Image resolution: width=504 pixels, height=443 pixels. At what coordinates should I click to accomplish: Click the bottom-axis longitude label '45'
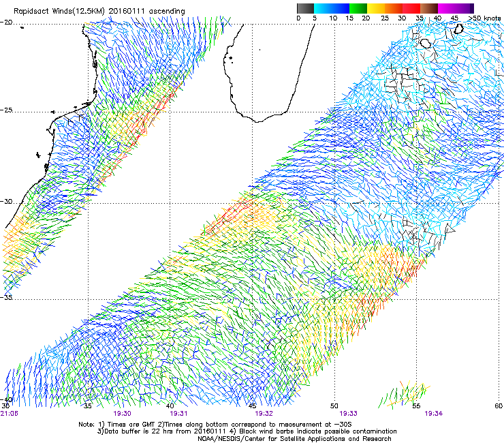point(252,406)
